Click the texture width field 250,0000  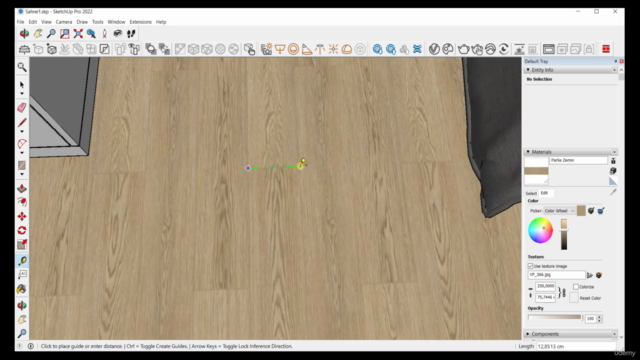point(546,286)
